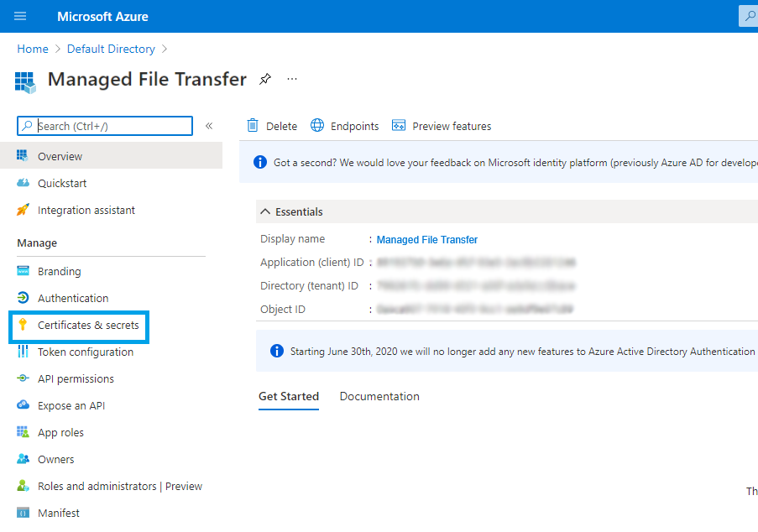
Task: Click the Preview features button label
Action: pos(452,126)
